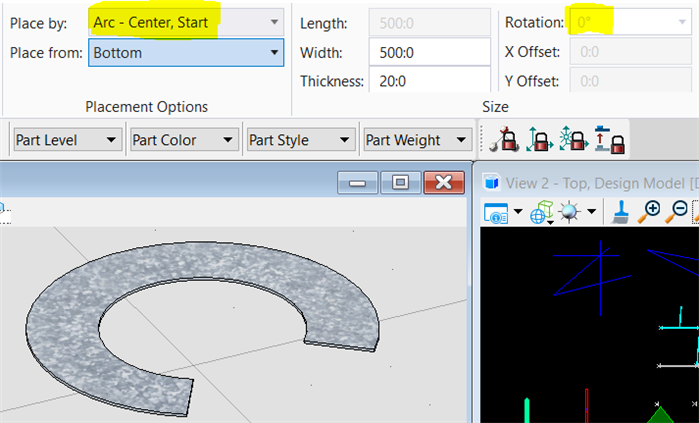Expand the brightness dropdown arrow in View 2

592,211
